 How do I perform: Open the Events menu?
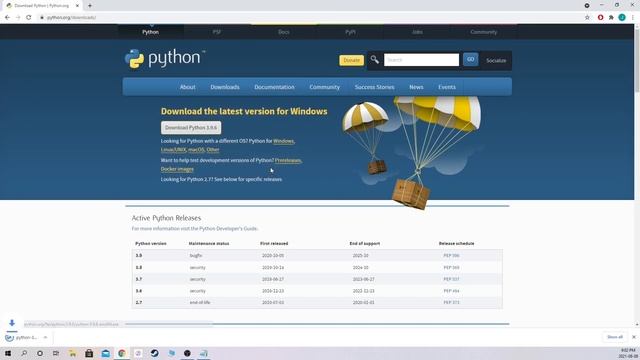[447, 87]
